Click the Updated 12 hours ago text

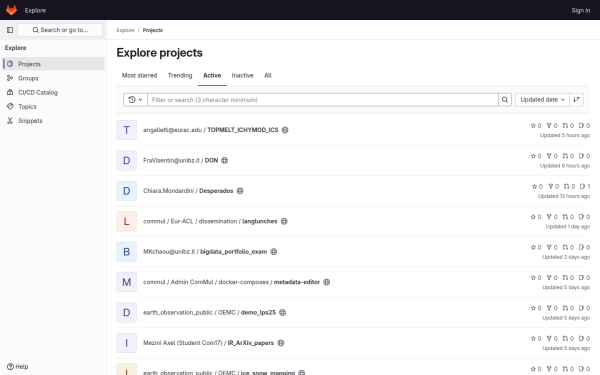point(564,196)
